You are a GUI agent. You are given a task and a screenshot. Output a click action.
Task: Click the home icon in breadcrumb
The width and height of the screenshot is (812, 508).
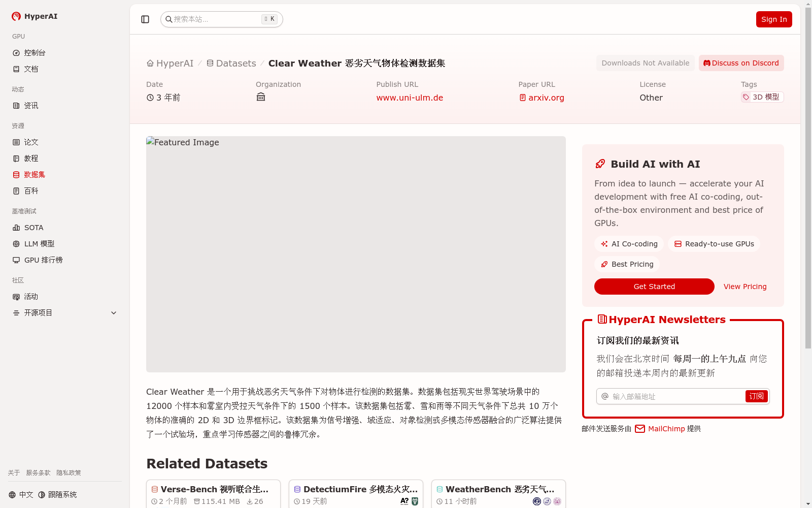[x=150, y=63]
